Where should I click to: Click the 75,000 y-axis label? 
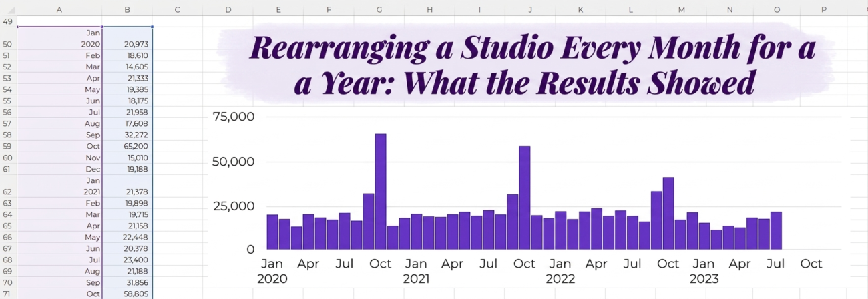pos(234,117)
